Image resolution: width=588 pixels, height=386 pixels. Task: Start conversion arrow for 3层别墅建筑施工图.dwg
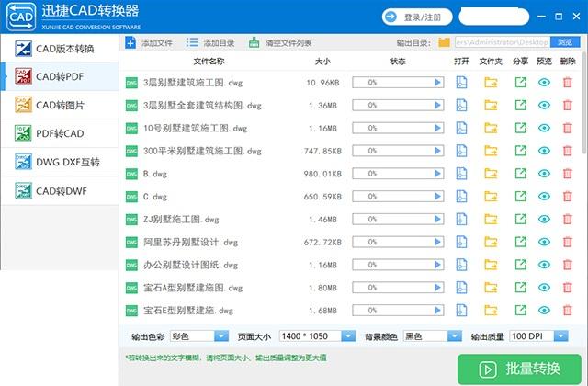437,82
